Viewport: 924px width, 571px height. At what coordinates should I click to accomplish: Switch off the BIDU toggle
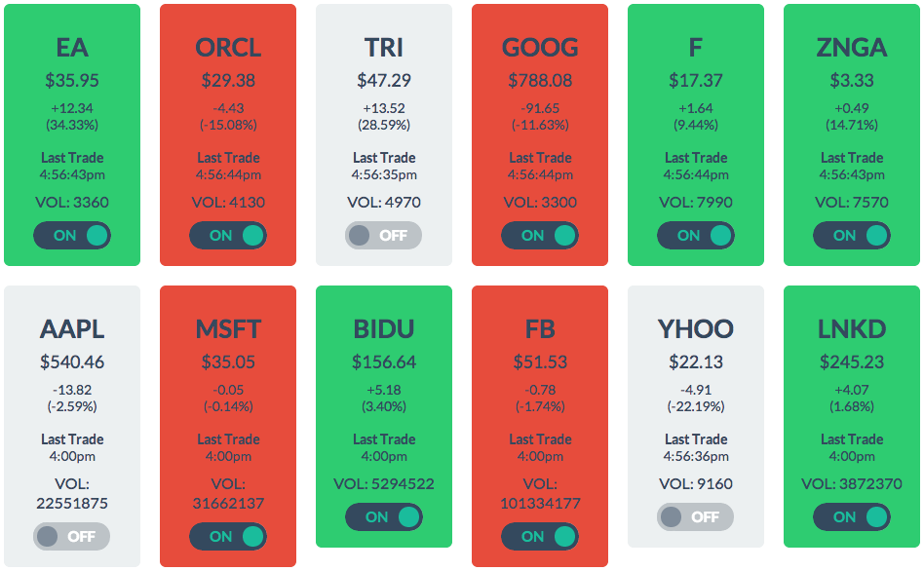(x=384, y=516)
